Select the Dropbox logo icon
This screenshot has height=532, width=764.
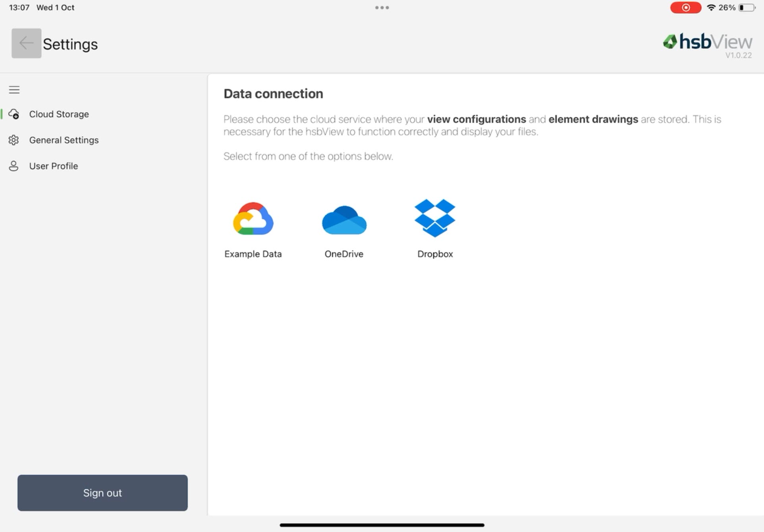pyautogui.click(x=435, y=218)
